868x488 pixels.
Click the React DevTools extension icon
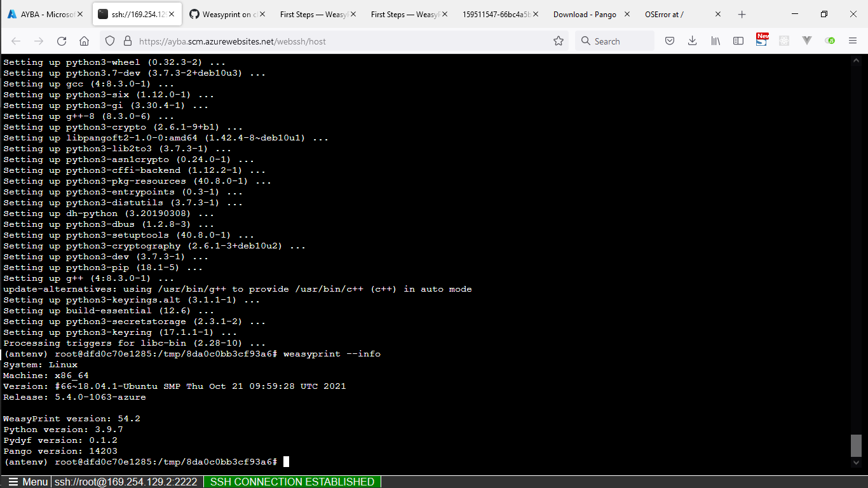pos(785,41)
